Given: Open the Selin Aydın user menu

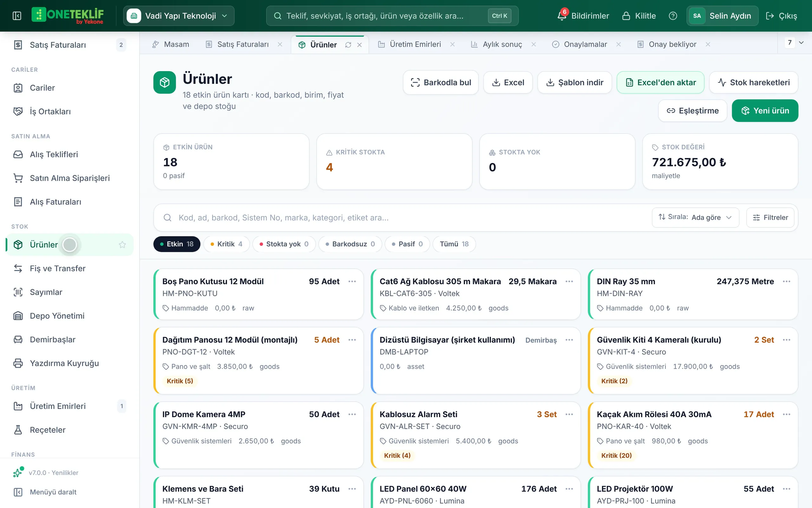Looking at the screenshot, I should [x=722, y=16].
